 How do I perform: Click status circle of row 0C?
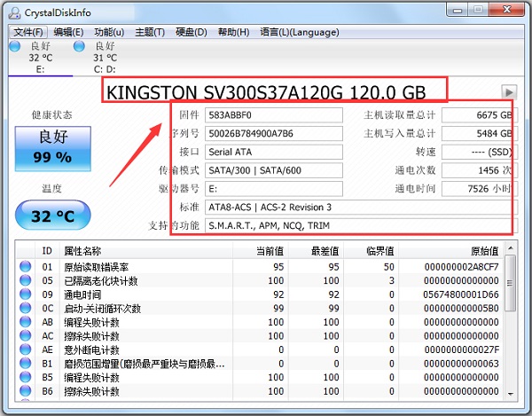coord(26,308)
